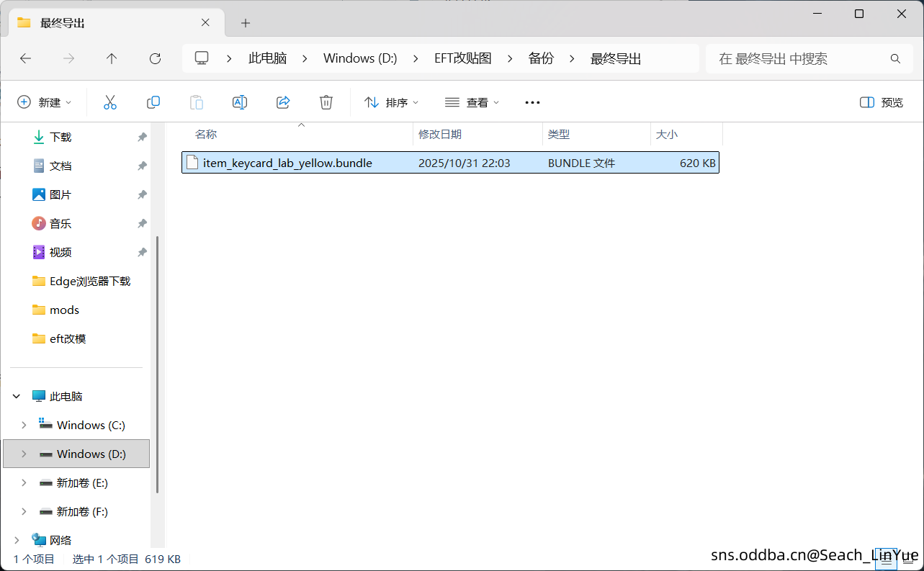Click the Refresh icon
The height and width of the screenshot is (571, 924).
click(154, 58)
